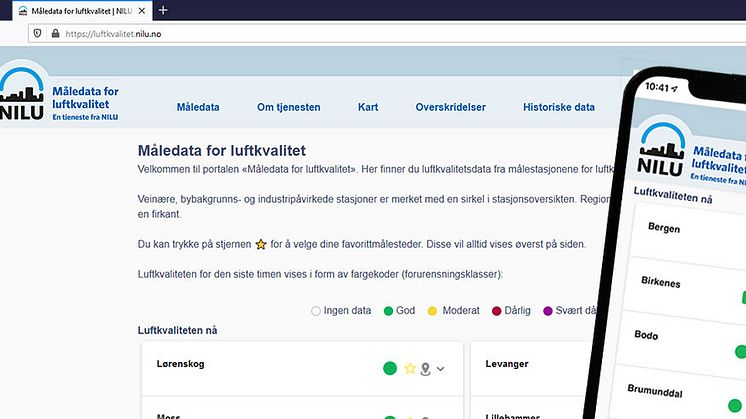746x419 pixels.
Task: Click the red Dårlig legend dot
Action: click(496, 311)
